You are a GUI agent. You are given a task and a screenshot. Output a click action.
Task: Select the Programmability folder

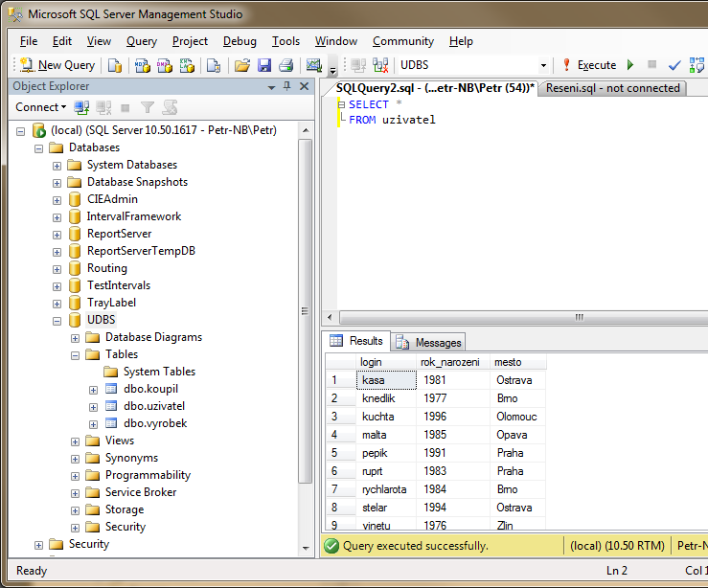tap(148, 475)
